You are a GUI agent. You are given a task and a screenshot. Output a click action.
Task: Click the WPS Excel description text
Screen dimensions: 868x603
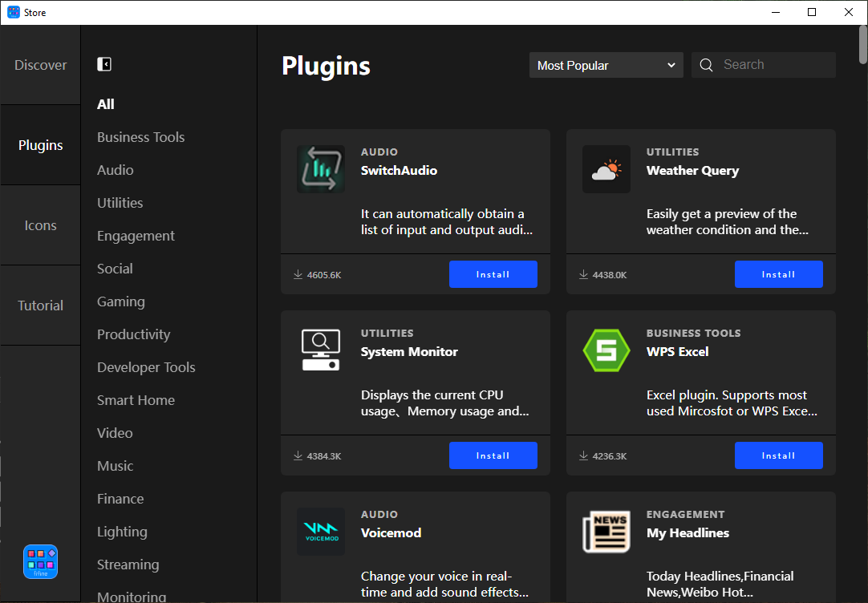[x=732, y=403]
